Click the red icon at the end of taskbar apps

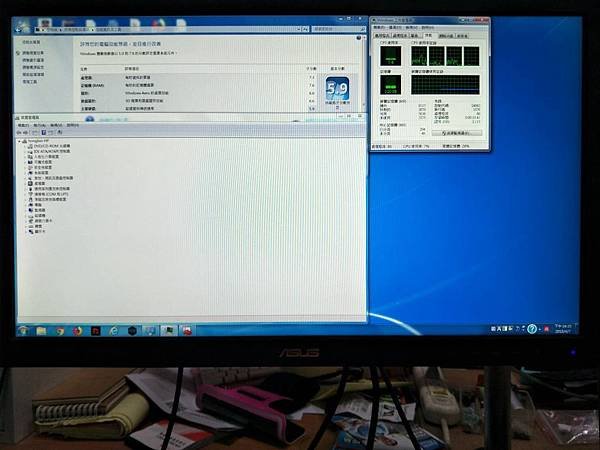[187, 331]
